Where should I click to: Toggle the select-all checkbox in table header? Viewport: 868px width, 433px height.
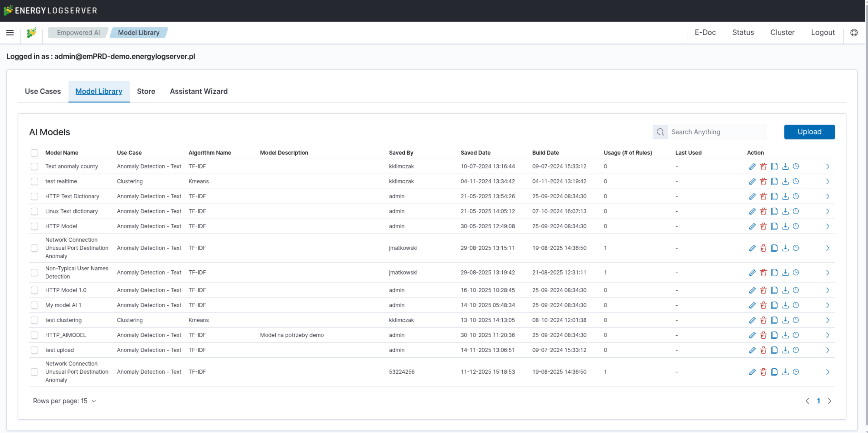coord(34,153)
